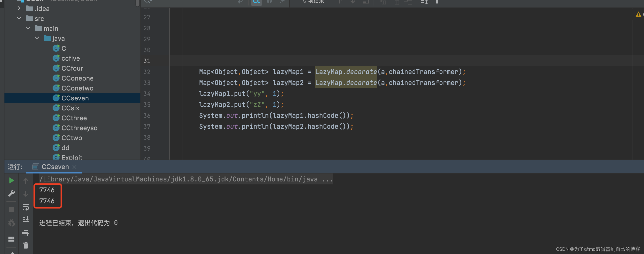
Task: Click the project tree vertical scrollbar
Action: (x=137, y=3)
